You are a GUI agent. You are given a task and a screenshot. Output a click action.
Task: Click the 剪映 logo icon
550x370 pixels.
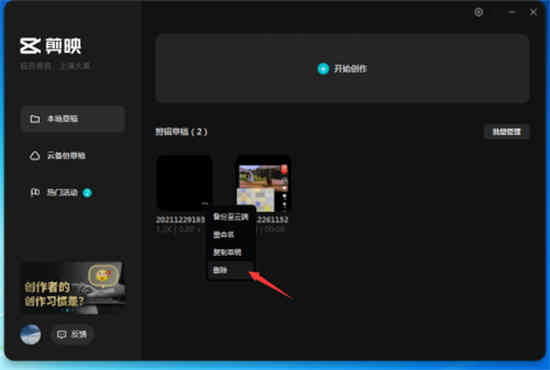[30, 46]
